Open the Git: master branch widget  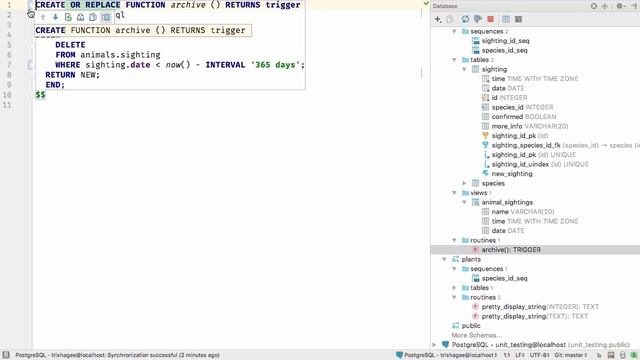point(571,355)
